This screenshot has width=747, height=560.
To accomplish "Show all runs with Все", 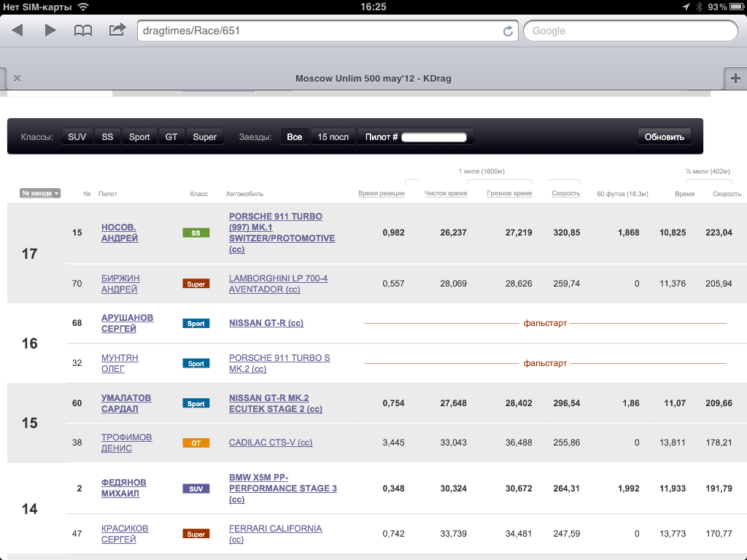I will pos(295,137).
